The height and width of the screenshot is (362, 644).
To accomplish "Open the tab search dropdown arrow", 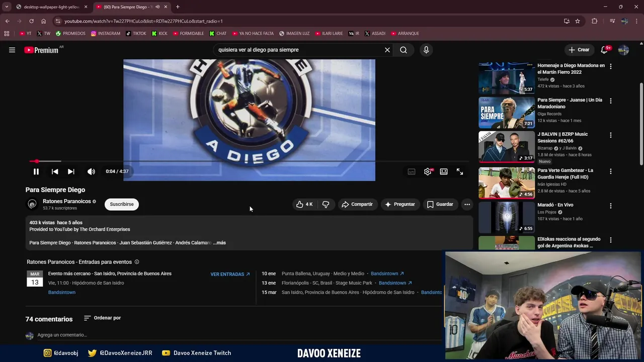I will 7,7.
